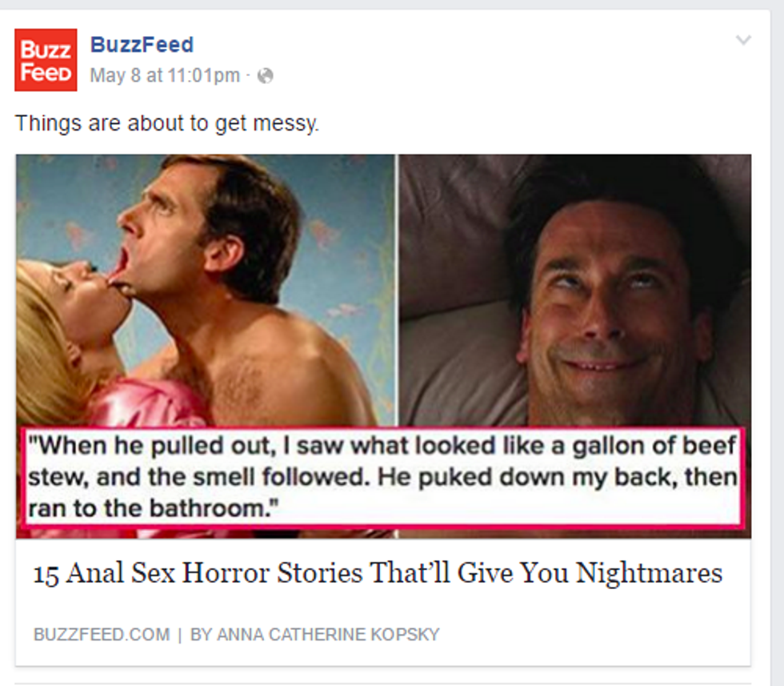Click the globe public audience icon

(265, 76)
